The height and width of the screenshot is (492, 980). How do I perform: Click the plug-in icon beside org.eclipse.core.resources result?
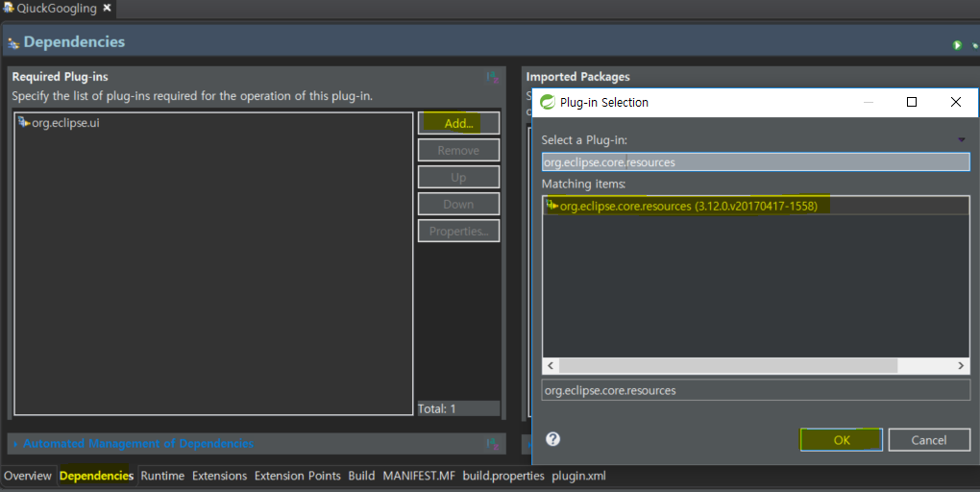[551, 205]
